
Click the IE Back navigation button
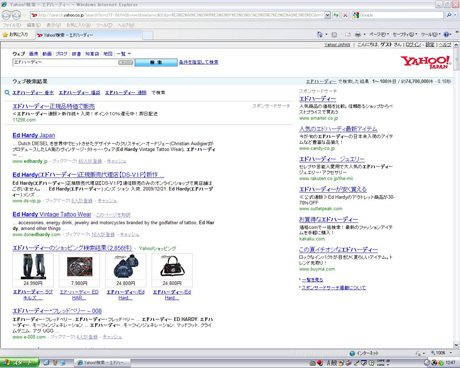click(x=7, y=15)
